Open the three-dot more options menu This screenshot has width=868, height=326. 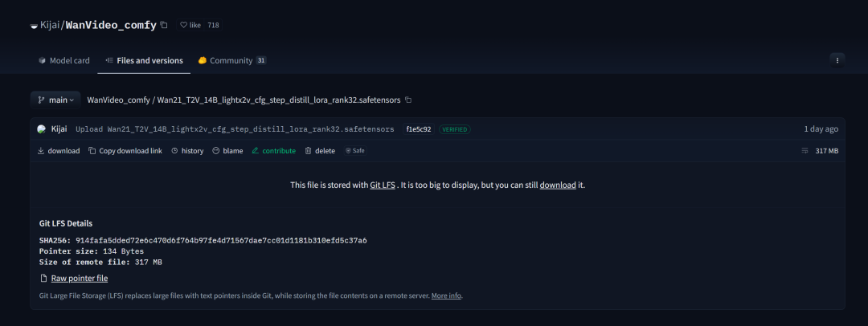837,60
